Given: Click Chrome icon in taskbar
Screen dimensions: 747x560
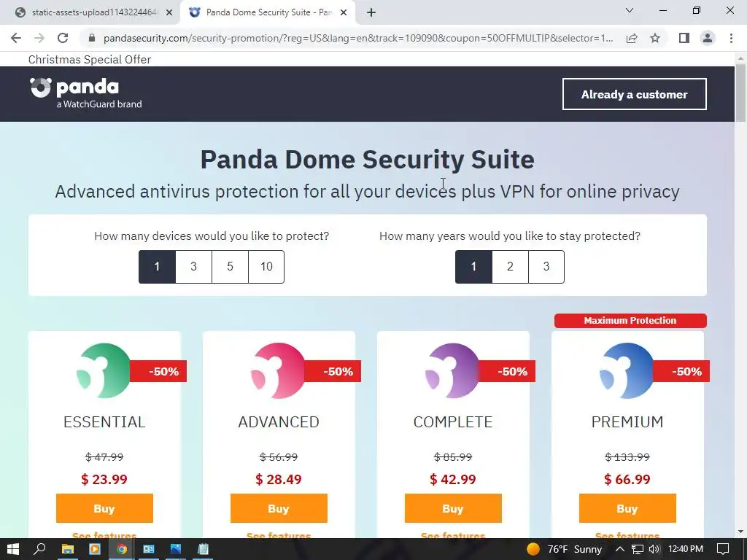Looking at the screenshot, I should tap(122, 549).
